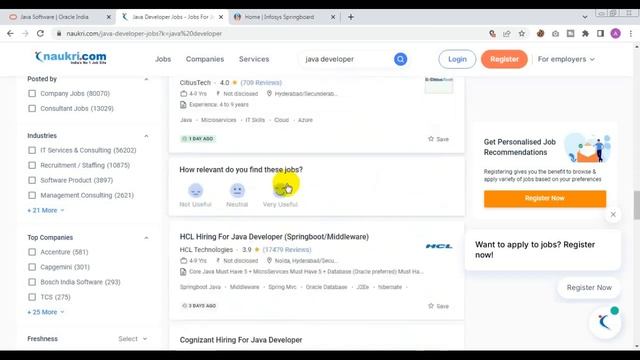Check TCS (275) company filter
Screen dimensions: 640x360
tap(32, 297)
